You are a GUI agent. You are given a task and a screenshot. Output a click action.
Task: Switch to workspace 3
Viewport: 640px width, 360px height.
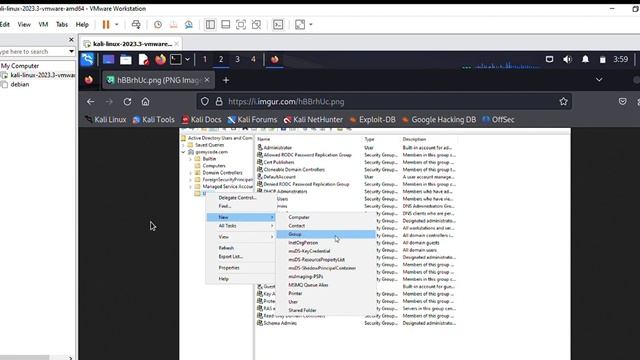coord(237,60)
